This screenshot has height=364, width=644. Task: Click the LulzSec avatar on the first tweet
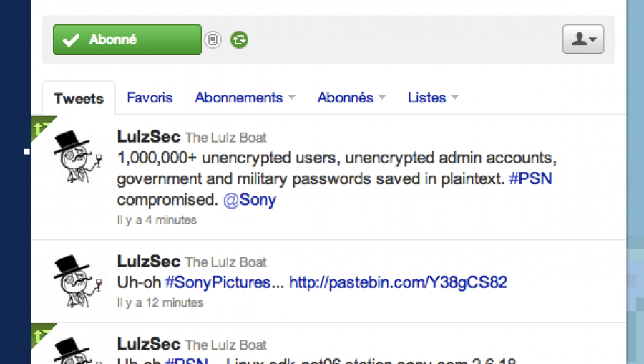tap(78, 156)
